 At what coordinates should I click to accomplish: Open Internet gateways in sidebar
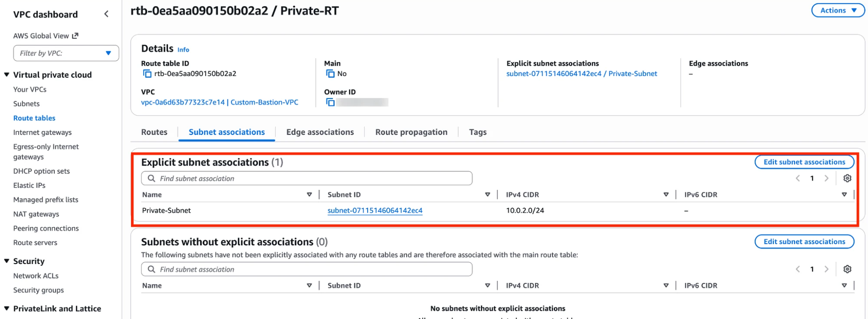click(x=42, y=133)
